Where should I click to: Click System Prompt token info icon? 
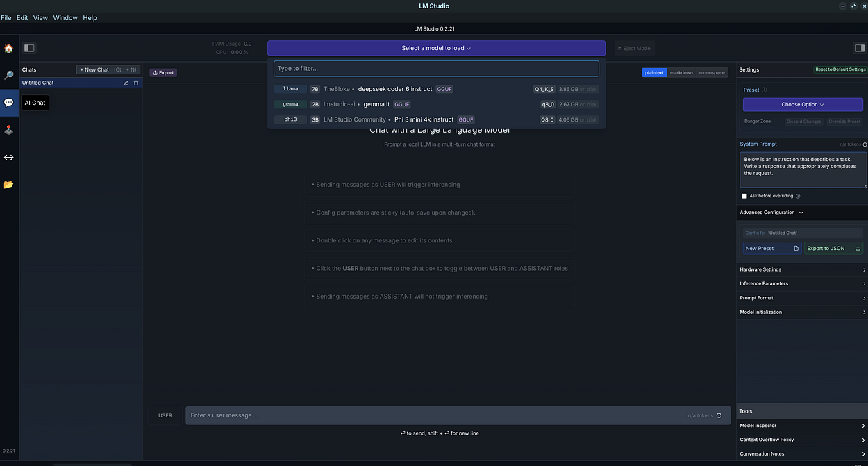tap(865, 144)
